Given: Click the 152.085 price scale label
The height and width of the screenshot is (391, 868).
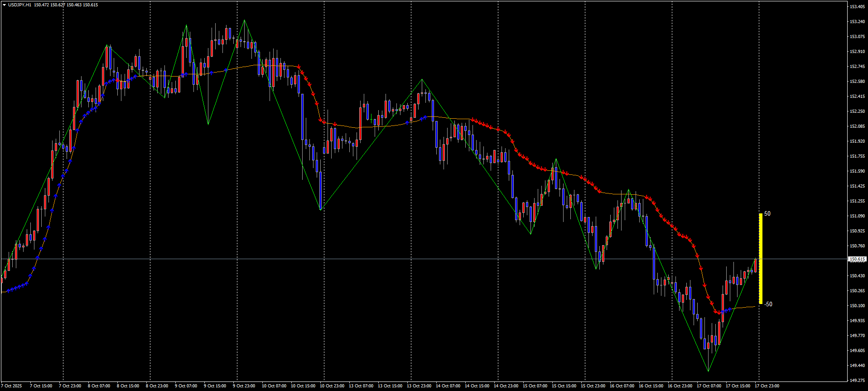Looking at the screenshot, I should [x=858, y=126].
